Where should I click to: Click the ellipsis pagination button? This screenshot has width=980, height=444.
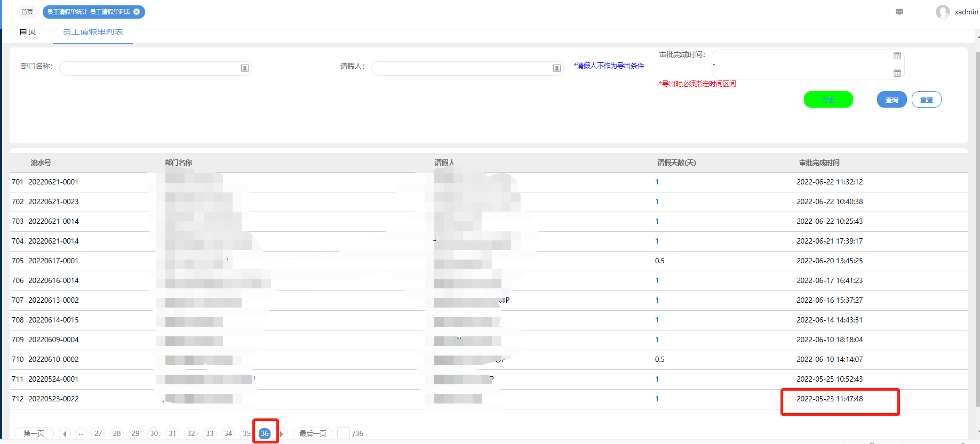pyautogui.click(x=81, y=433)
